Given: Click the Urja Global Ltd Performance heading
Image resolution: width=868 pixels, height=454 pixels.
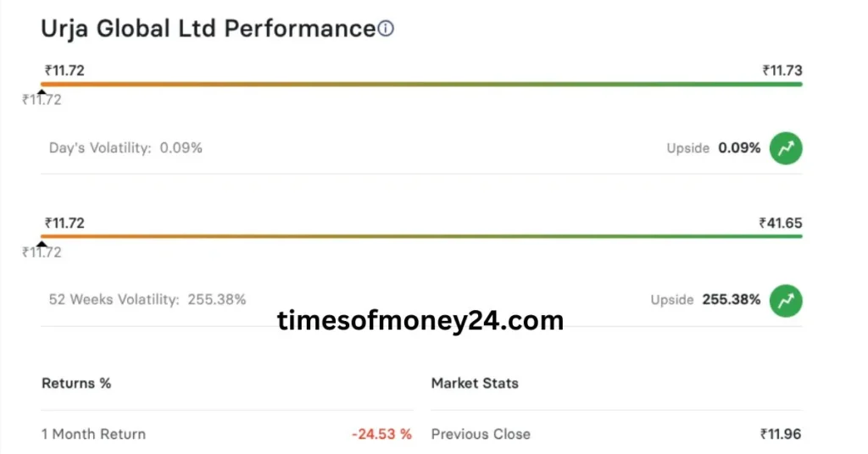Looking at the screenshot, I should pos(209,29).
